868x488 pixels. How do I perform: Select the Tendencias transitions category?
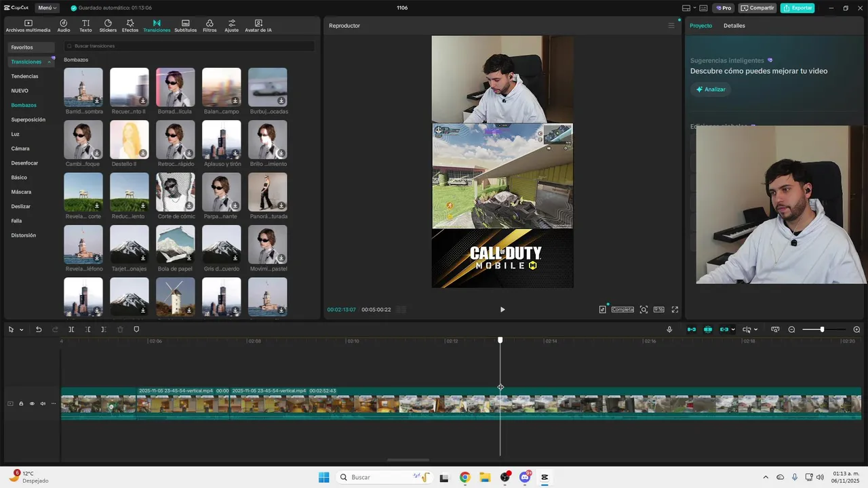24,76
